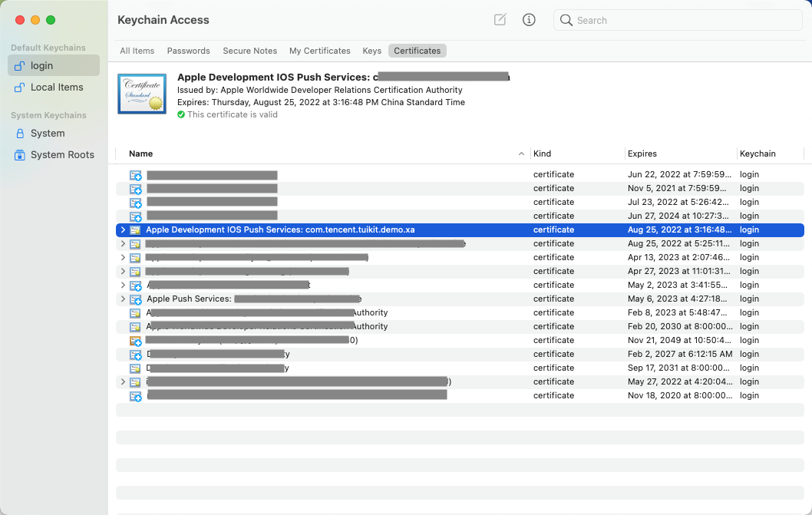Click certificate icon of the Apple Push Services row
This screenshot has width=812, height=515.
[136, 299]
